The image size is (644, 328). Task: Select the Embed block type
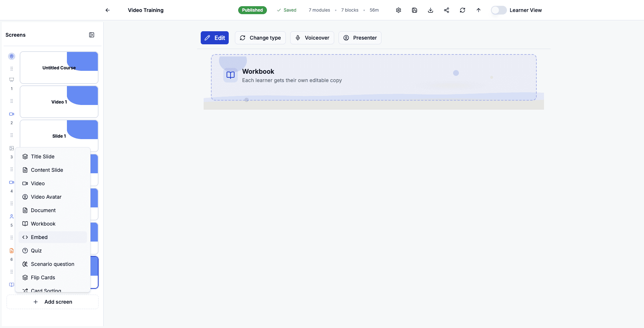click(x=39, y=237)
